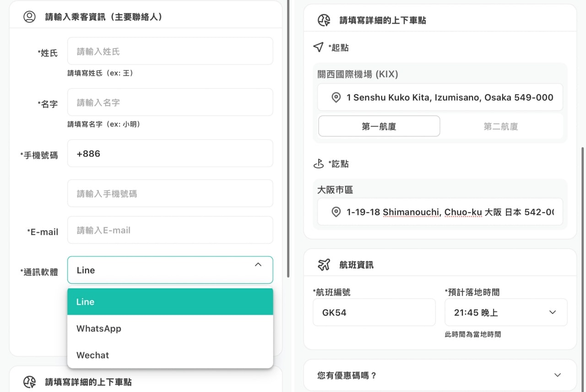Click the 航班資訊 heading text

[356, 264]
